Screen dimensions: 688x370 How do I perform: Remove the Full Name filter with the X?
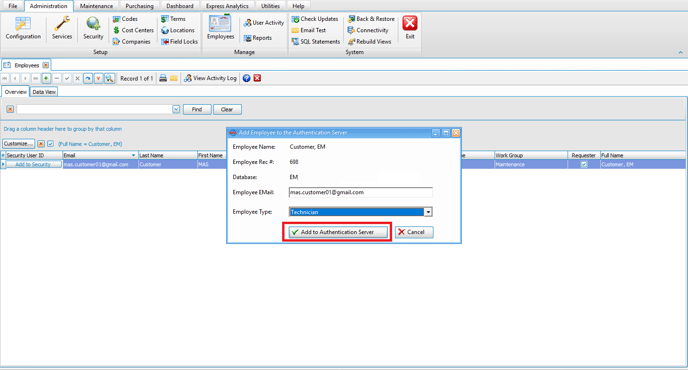[x=41, y=144]
